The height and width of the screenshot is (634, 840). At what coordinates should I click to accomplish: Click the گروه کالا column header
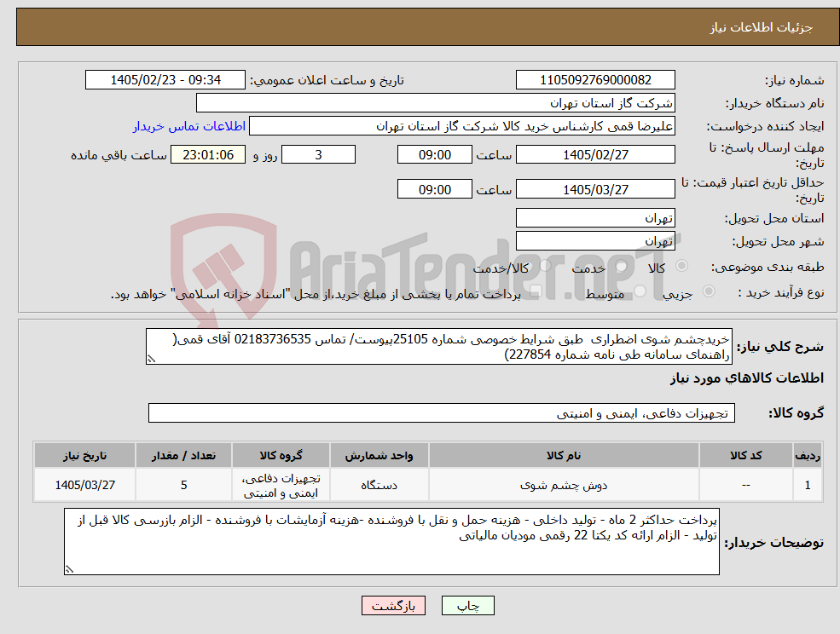click(281, 455)
